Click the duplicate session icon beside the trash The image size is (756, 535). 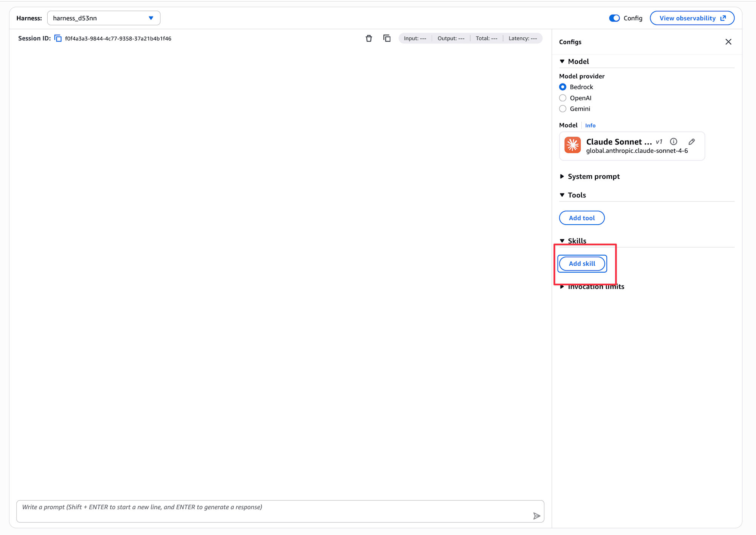click(387, 38)
